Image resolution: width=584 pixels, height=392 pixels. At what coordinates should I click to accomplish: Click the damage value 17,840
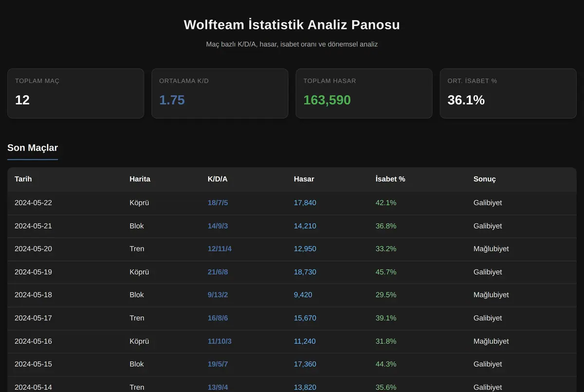305,203
